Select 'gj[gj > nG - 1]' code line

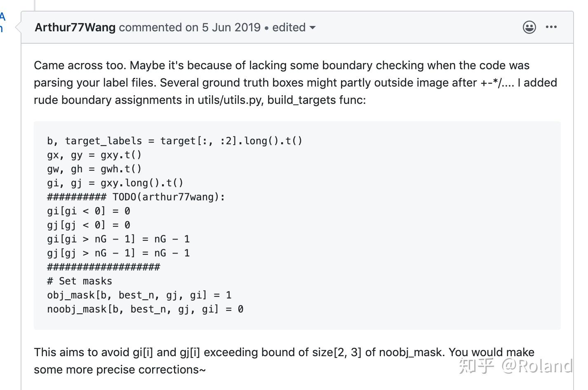(118, 253)
